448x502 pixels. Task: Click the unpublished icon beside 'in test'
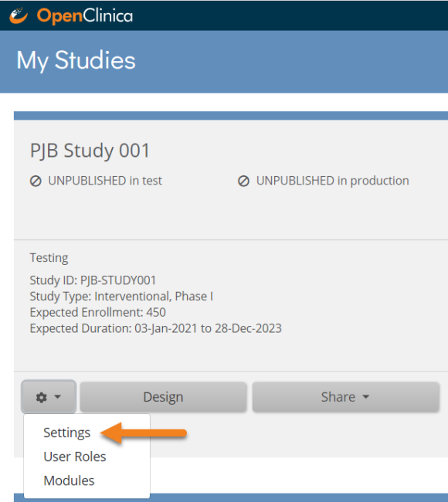pyautogui.click(x=36, y=181)
